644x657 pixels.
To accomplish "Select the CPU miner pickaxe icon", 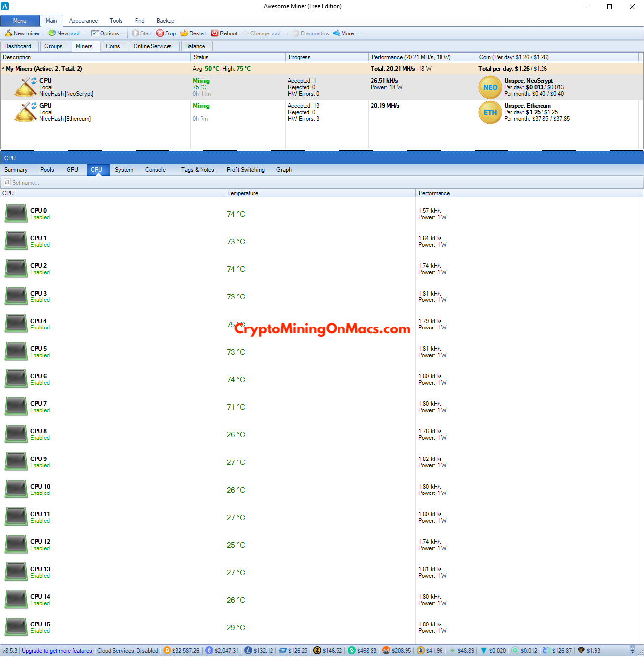I will pos(26,87).
